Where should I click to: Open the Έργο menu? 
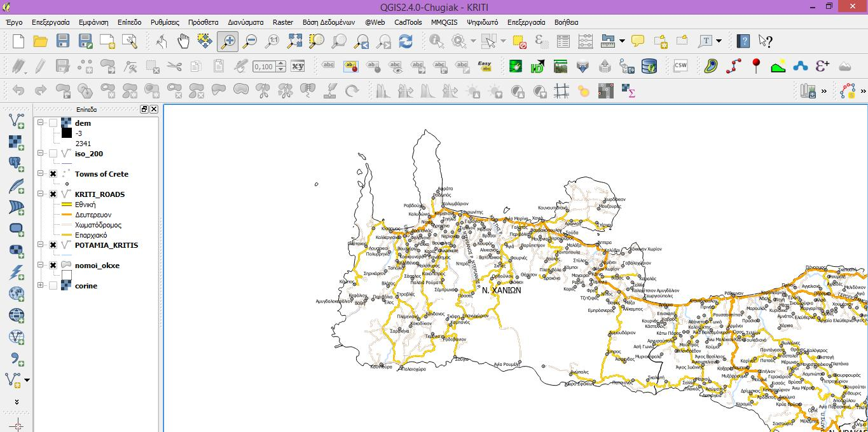point(14,22)
